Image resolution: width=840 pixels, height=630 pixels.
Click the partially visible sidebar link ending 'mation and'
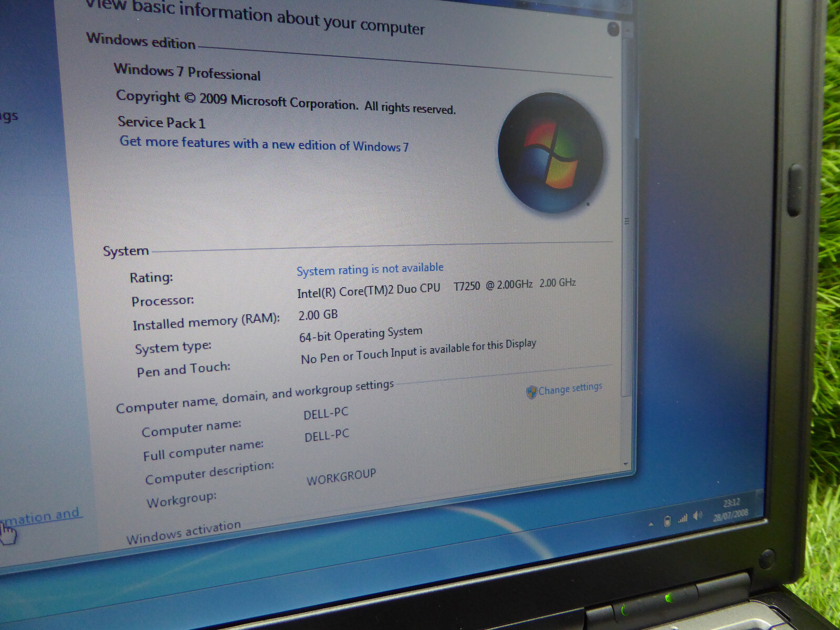point(41,516)
